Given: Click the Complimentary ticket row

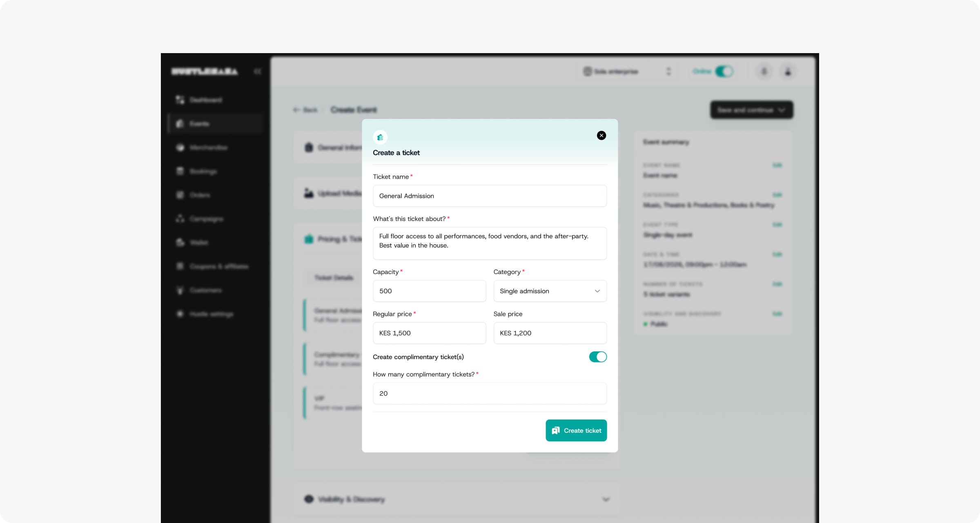Looking at the screenshot, I should 333,359.
